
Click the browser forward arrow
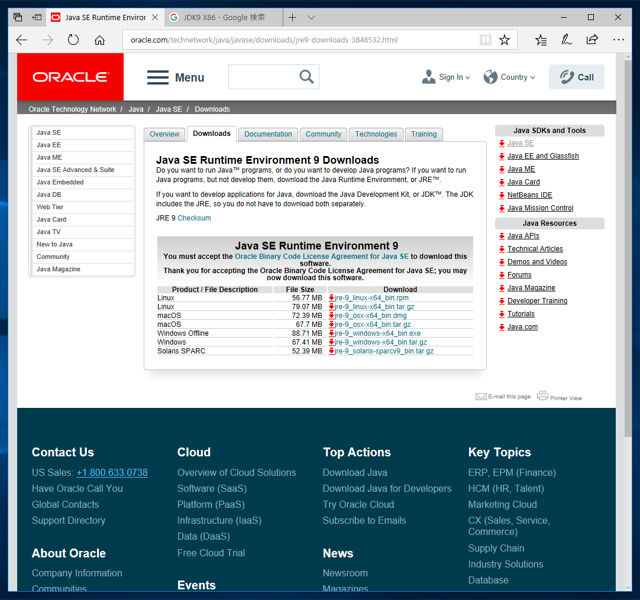[x=48, y=40]
